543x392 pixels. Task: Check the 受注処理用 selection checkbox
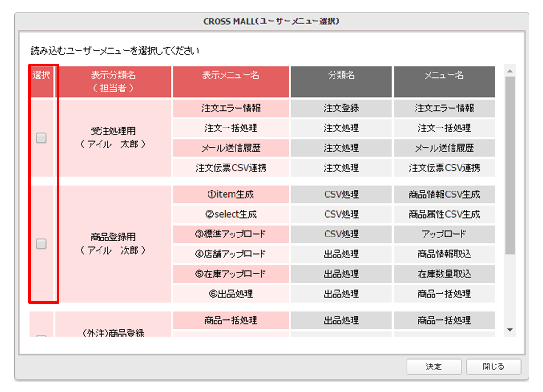click(x=42, y=138)
